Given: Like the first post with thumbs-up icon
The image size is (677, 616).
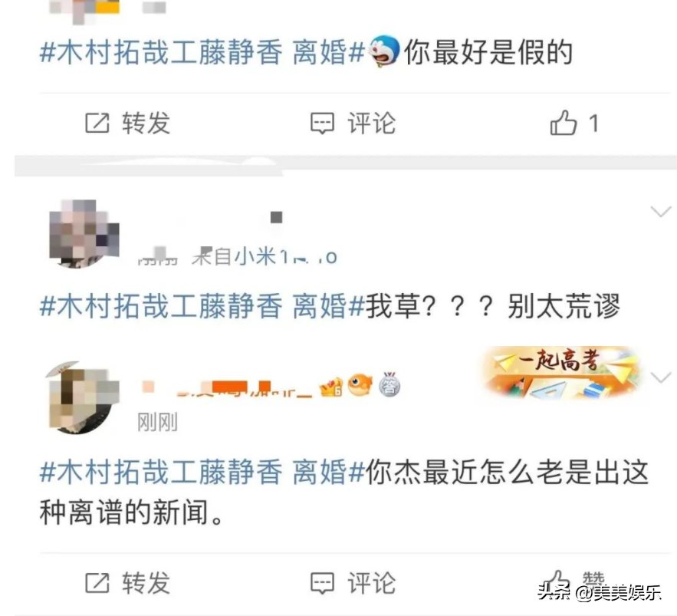Looking at the screenshot, I should click(x=563, y=123).
